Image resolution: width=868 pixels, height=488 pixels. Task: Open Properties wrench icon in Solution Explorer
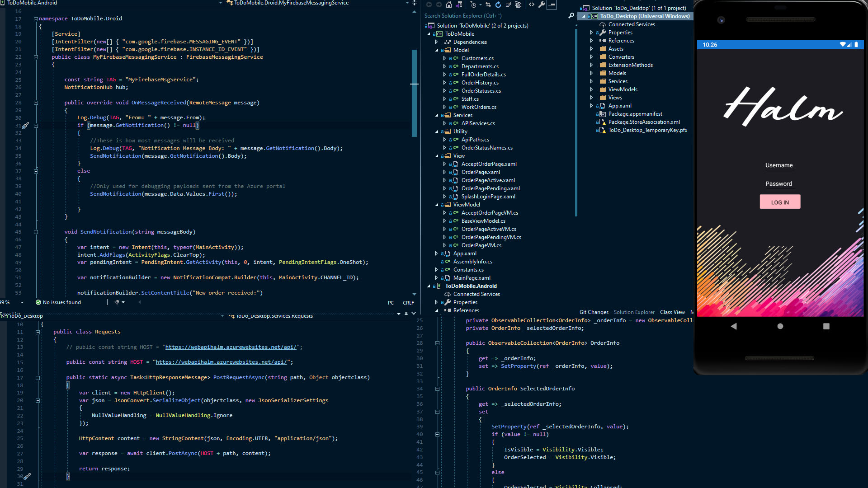click(x=542, y=5)
